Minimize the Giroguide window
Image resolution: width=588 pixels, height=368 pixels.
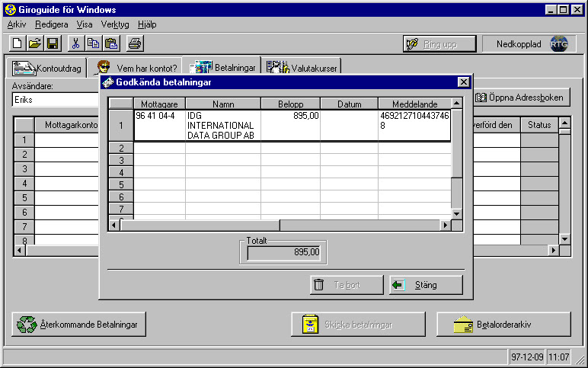click(551, 10)
